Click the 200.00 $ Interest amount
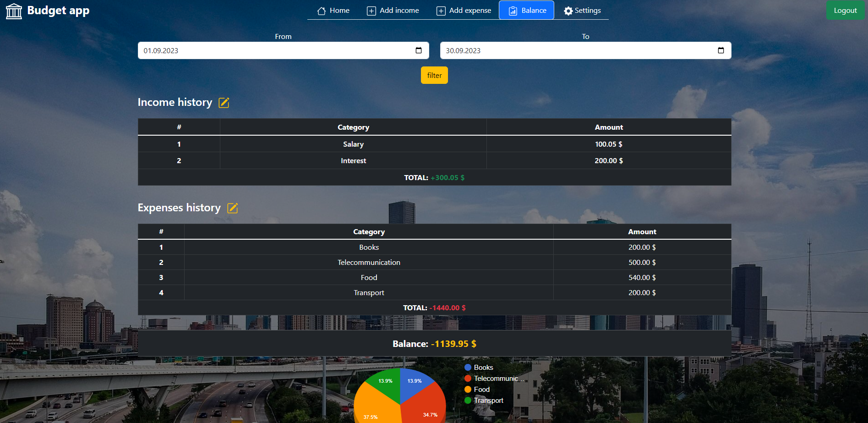The width and height of the screenshot is (868, 423). click(x=609, y=161)
